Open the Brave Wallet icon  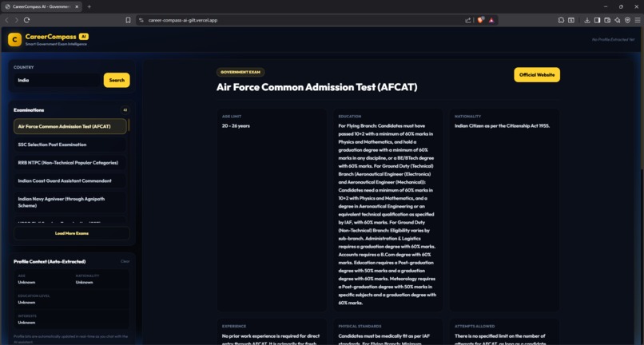[607, 20]
